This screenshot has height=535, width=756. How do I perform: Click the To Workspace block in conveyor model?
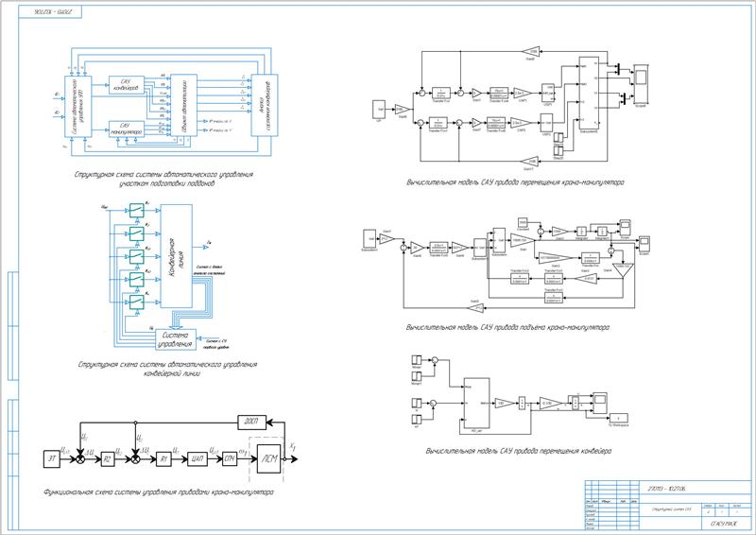(x=619, y=418)
